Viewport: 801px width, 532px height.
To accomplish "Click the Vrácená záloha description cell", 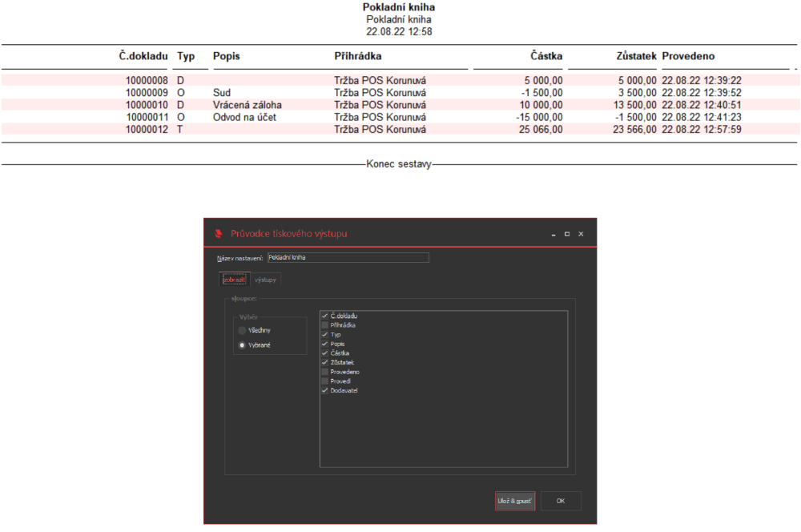I will [x=248, y=105].
